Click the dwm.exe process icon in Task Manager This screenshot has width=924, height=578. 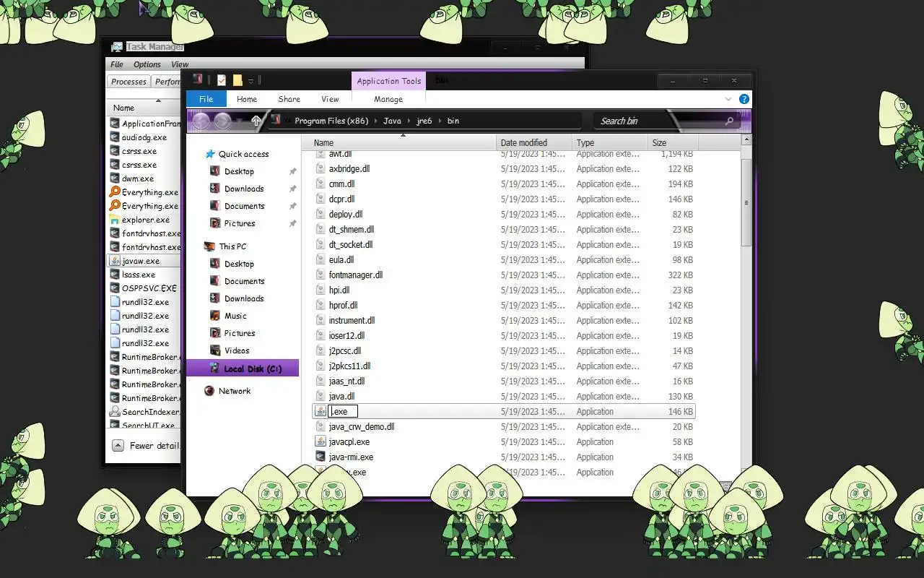click(115, 178)
